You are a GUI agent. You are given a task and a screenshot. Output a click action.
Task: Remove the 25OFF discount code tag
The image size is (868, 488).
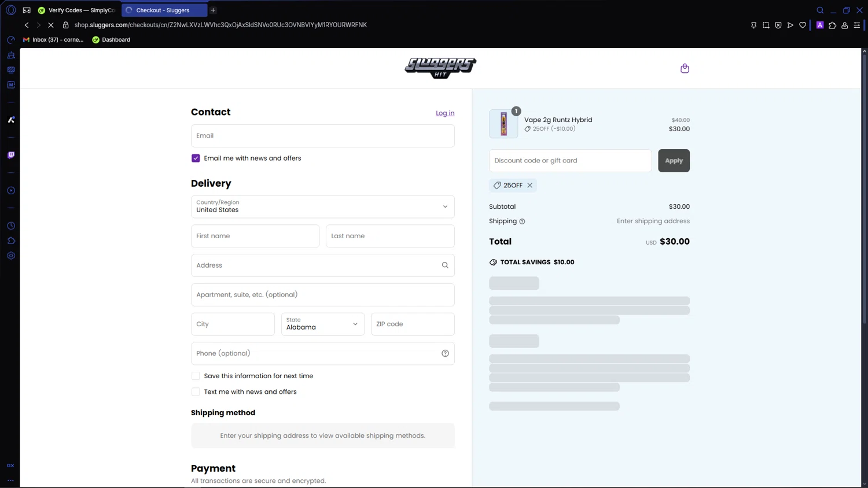pyautogui.click(x=529, y=186)
